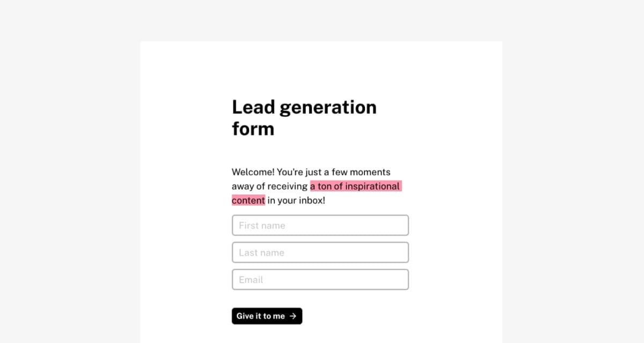
Task: Click the words away of receiving
Action: tap(270, 187)
